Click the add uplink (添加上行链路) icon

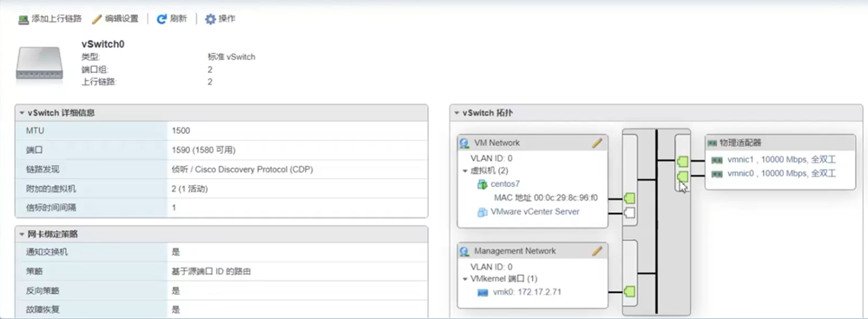[x=23, y=19]
